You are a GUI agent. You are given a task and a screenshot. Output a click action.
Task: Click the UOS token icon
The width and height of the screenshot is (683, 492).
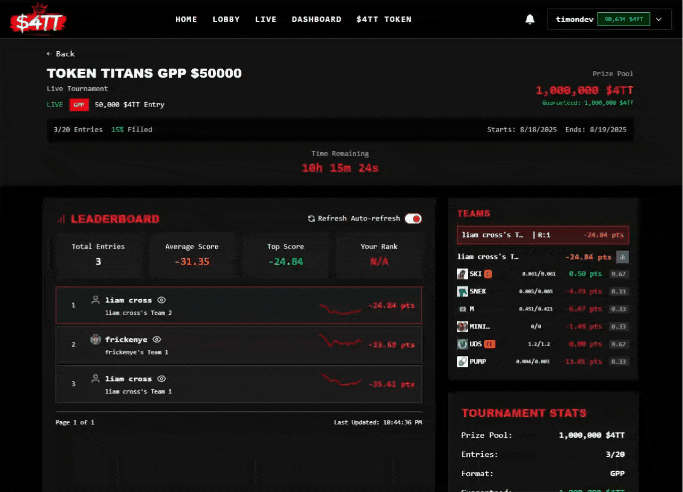462,344
